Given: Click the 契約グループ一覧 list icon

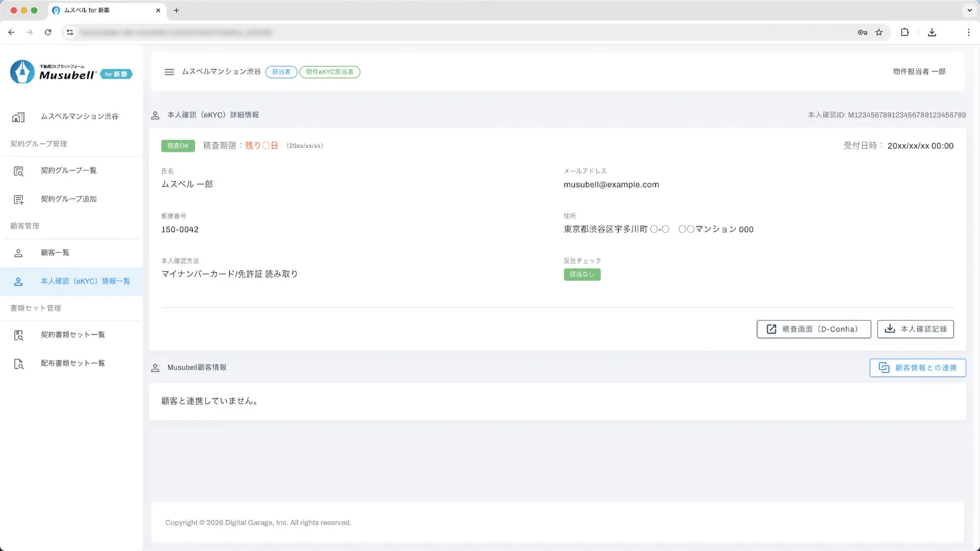Looking at the screenshot, I should click(18, 171).
